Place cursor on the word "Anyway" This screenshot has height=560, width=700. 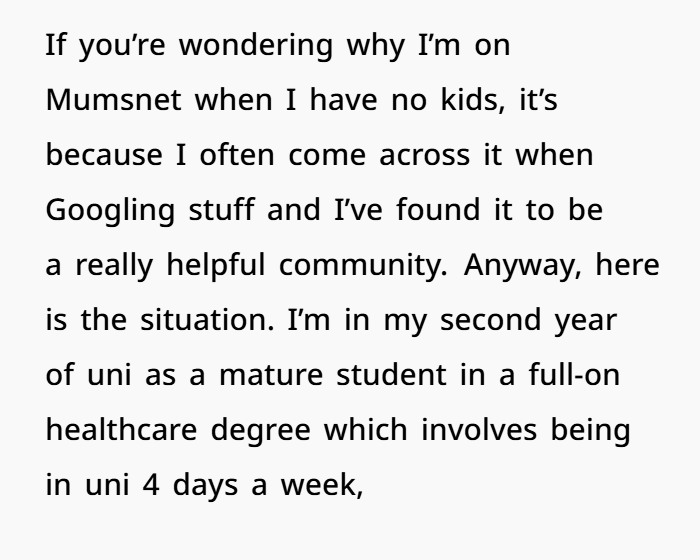pos(523,265)
